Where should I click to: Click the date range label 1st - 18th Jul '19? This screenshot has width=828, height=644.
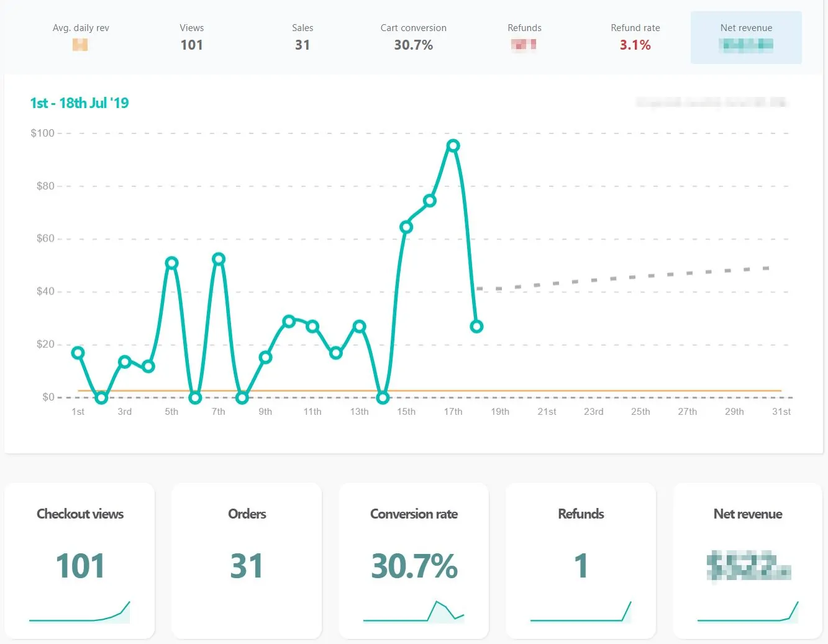tap(79, 102)
